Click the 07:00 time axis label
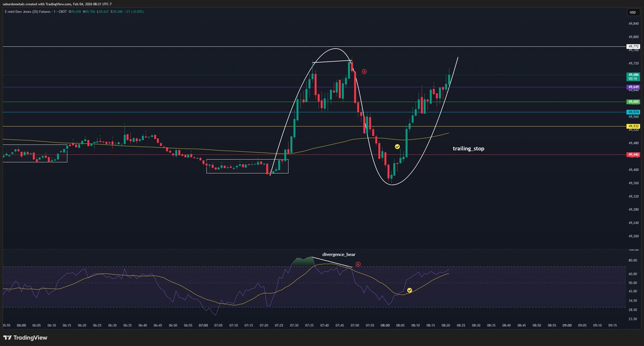The height and width of the screenshot is (346, 644). (x=203, y=325)
